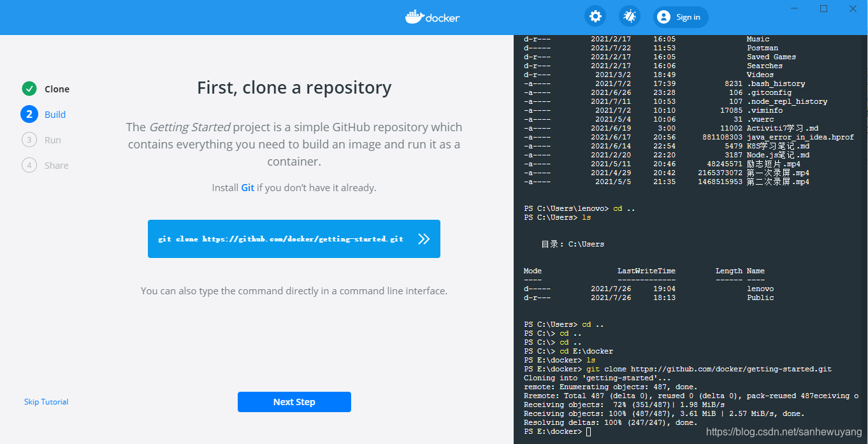868x444 pixels.
Task: Click '第二次录屏.mp4' in terminal listing
Action: coord(778,182)
